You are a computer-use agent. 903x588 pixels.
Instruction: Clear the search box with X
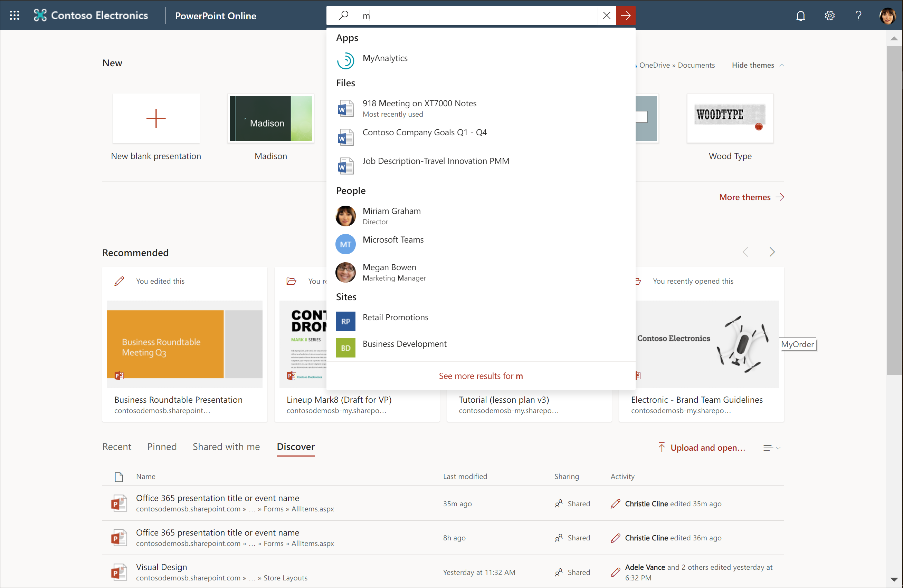[x=606, y=16]
